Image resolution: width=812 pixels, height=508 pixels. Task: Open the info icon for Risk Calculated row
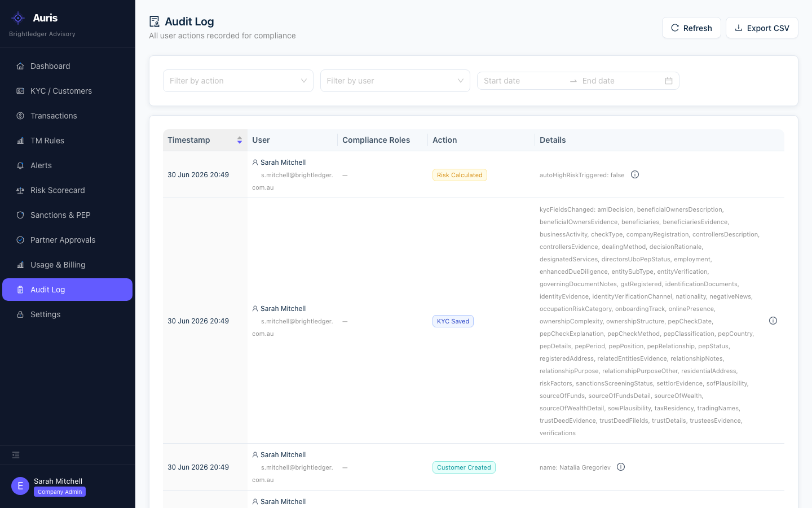[635, 174]
